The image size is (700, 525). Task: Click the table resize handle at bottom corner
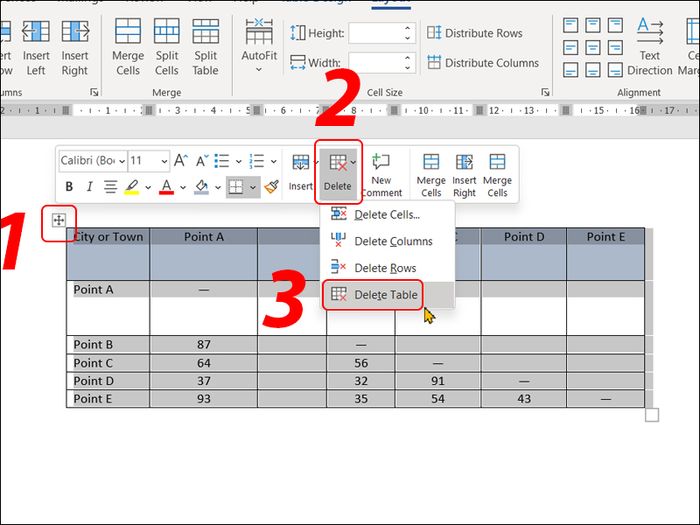(652, 415)
